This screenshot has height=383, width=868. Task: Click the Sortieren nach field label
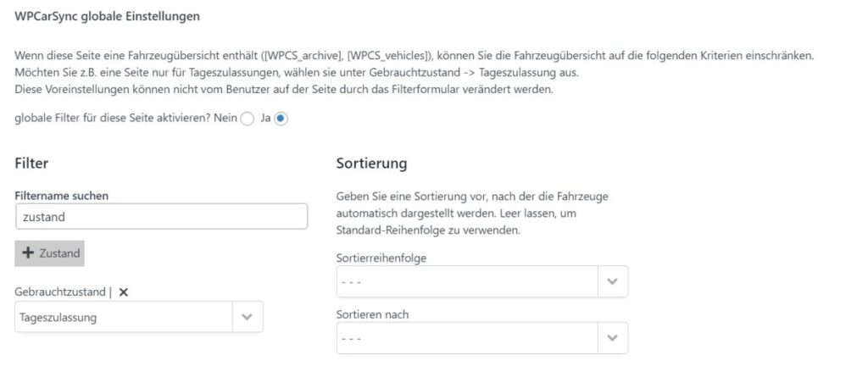pos(372,314)
